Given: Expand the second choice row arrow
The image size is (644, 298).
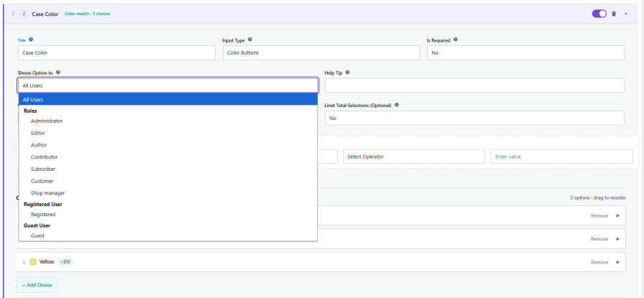Looking at the screenshot, I should coord(617,239).
